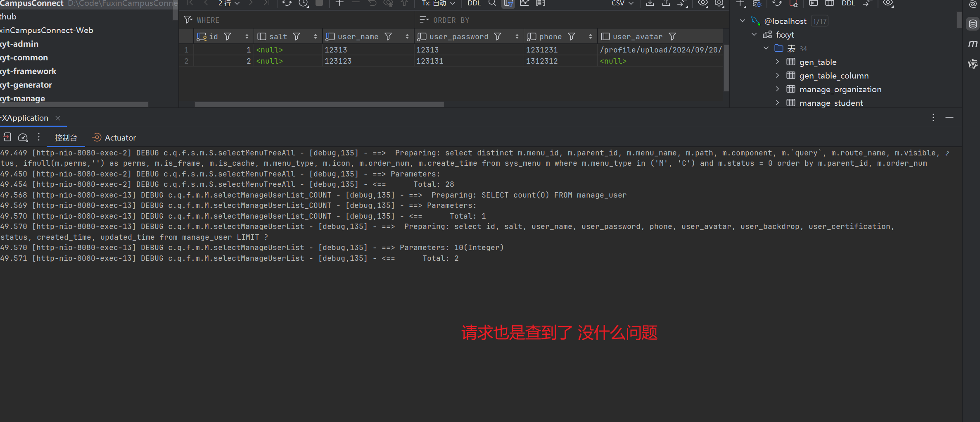Image resolution: width=980 pixels, height=422 pixels.
Task: Expand the gen_table_column table node
Action: (x=778, y=75)
